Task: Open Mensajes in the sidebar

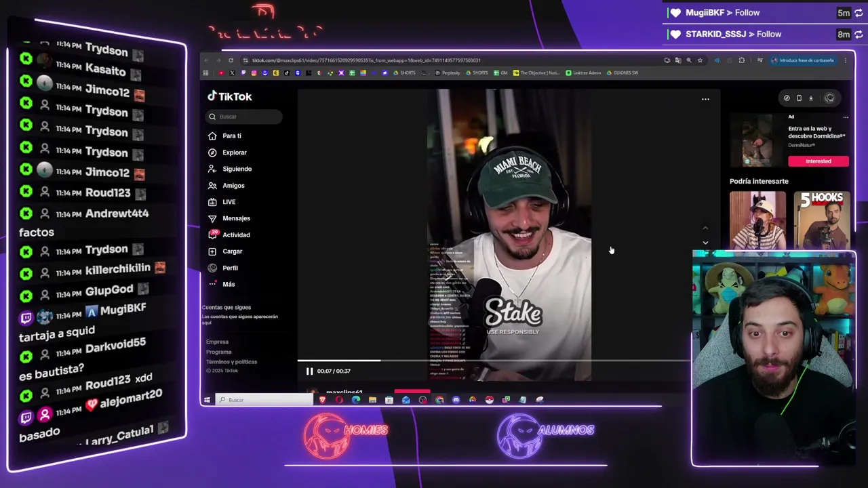Action: [229, 218]
